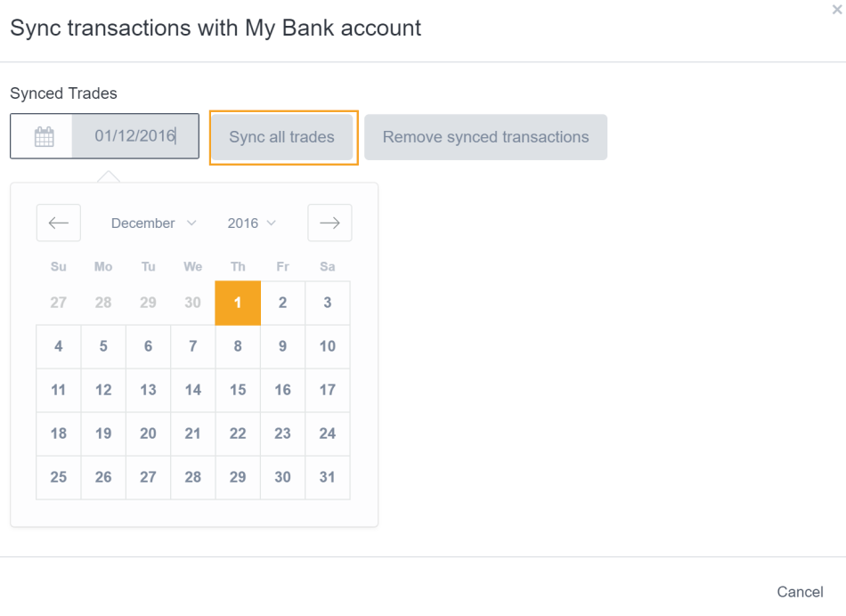Expand the month selector chevron

coord(192,223)
